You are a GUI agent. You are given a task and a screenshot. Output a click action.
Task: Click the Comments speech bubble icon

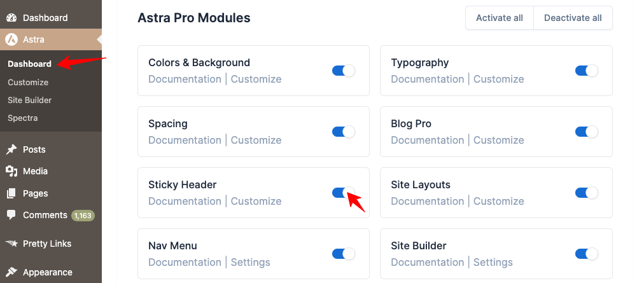click(11, 215)
